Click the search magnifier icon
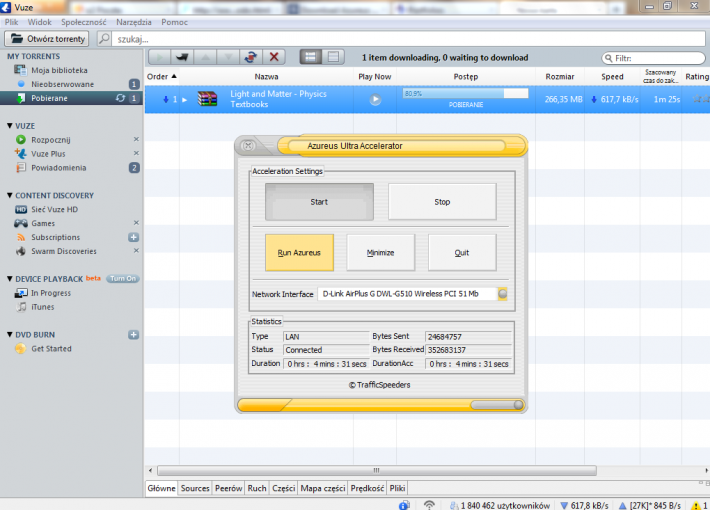The width and height of the screenshot is (710, 510). click(104, 39)
